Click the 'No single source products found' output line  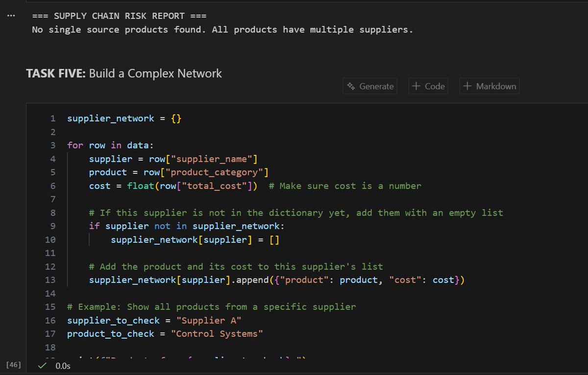[x=222, y=29]
